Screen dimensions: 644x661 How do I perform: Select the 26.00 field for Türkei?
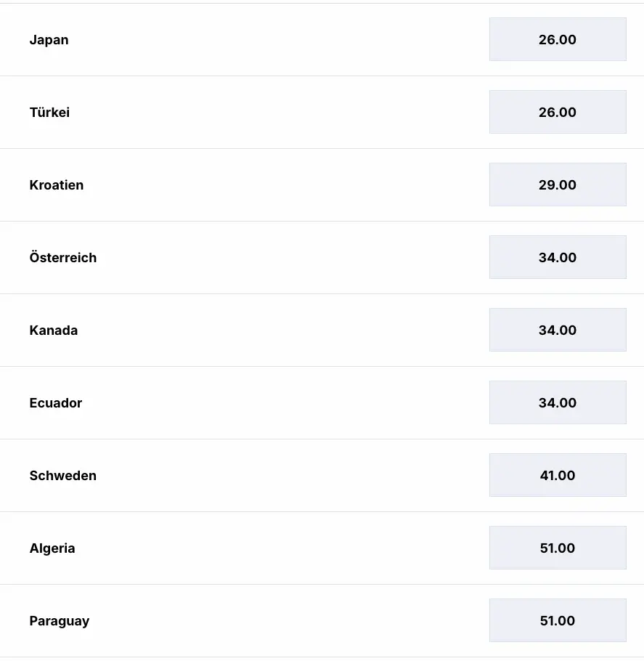[558, 112]
